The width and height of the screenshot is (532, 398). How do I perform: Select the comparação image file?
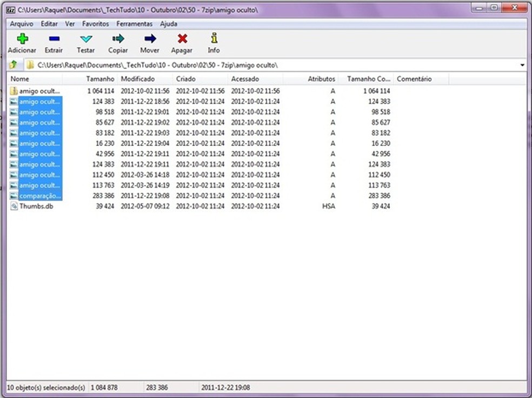(x=40, y=196)
